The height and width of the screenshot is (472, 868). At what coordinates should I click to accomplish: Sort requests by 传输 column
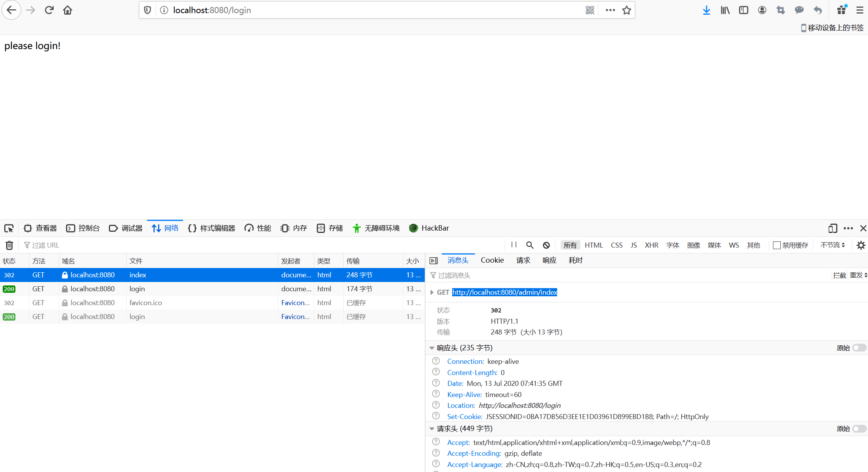click(373, 261)
